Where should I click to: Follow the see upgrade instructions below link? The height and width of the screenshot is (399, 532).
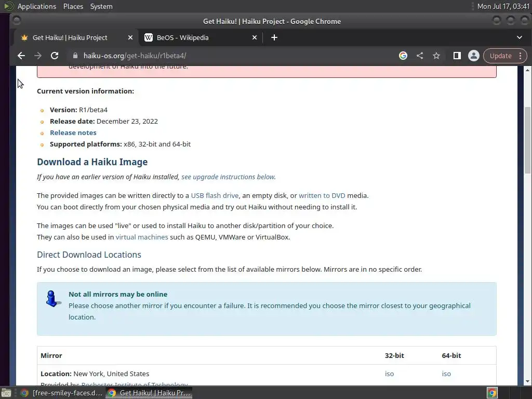(x=228, y=177)
